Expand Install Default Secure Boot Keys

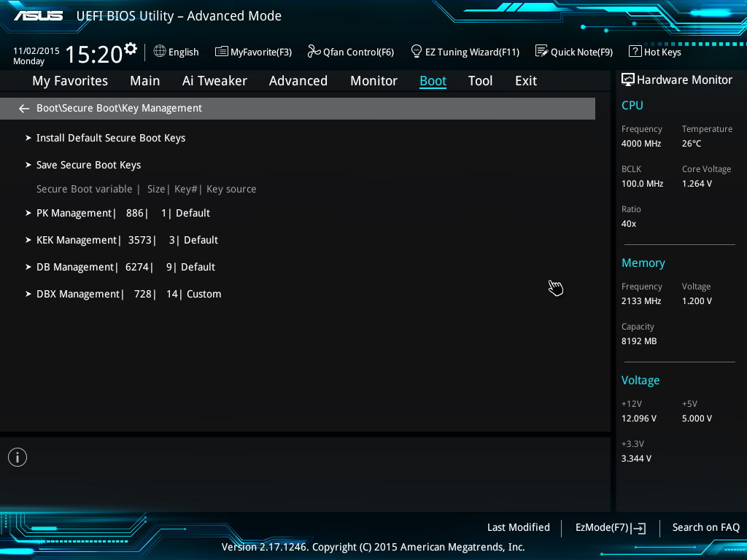pos(110,138)
